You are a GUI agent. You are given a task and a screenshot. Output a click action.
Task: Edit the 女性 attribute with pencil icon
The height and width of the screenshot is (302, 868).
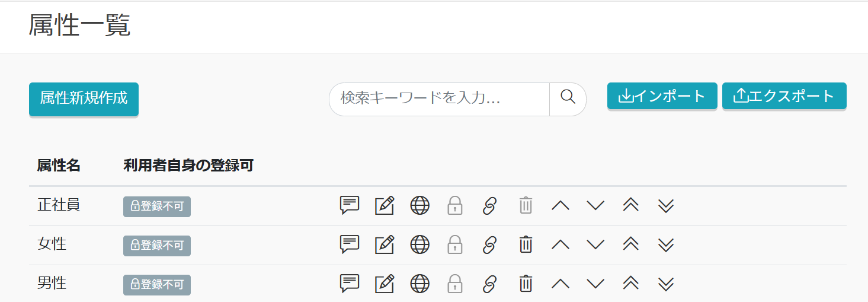(x=385, y=244)
